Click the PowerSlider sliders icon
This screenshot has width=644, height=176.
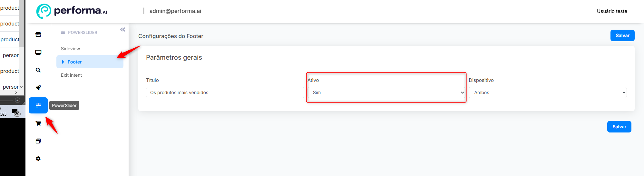(x=38, y=105)
